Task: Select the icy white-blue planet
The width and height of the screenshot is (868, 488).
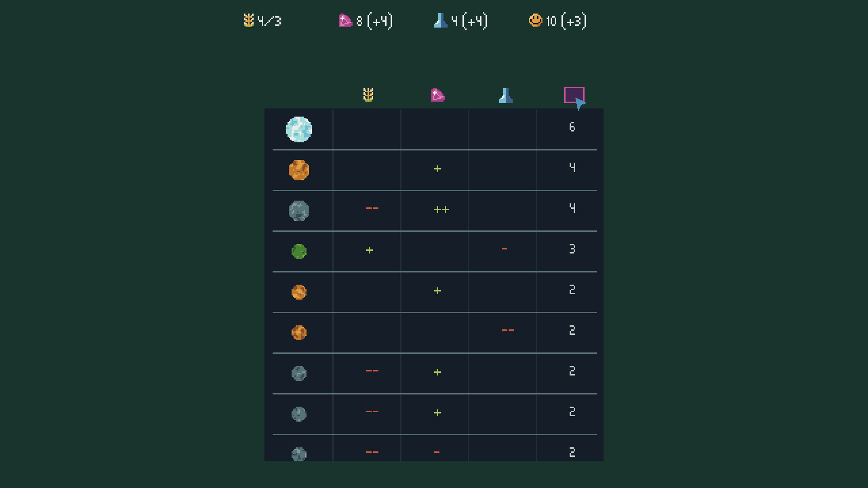Action: coord(299,129)
